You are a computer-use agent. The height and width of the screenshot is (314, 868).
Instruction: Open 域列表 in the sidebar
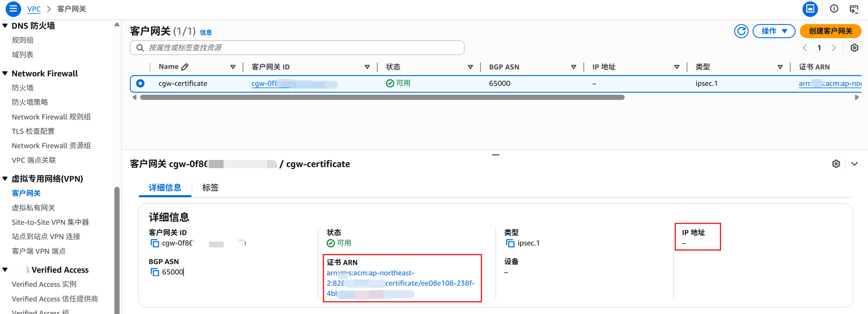(x=23, y=54)
